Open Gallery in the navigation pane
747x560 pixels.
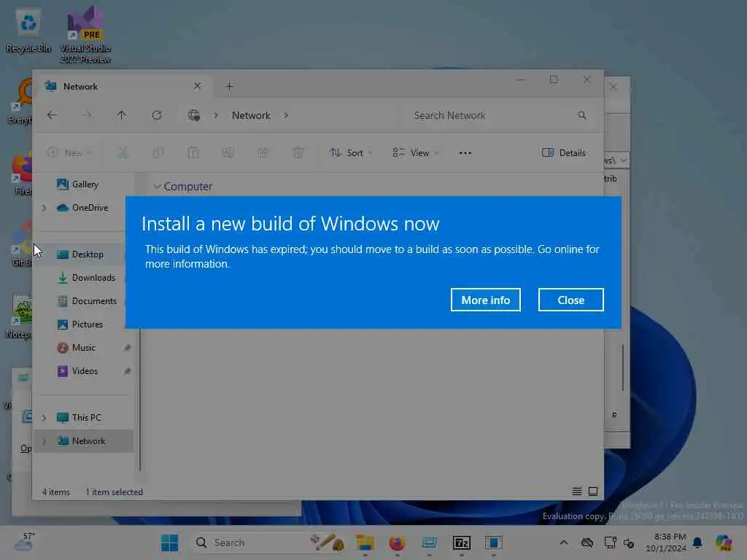85,184
